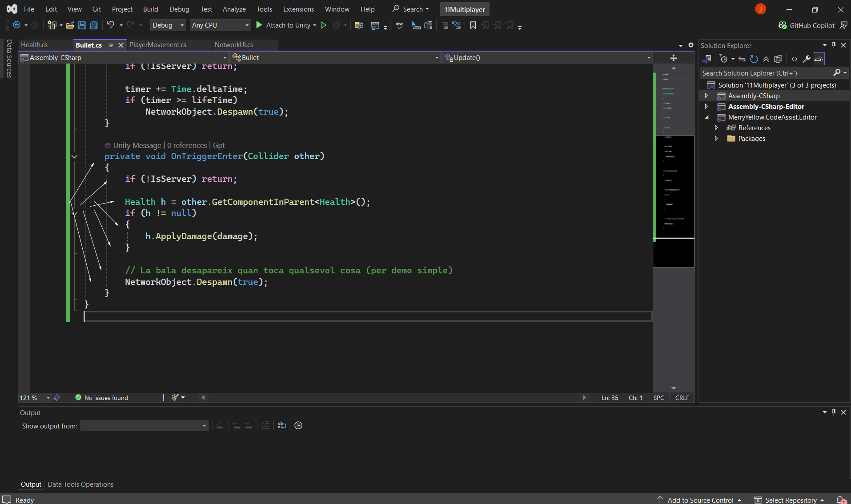Screen dimensions: 851x504
Task: Open the Extensions menu
Action: [298, 9]
